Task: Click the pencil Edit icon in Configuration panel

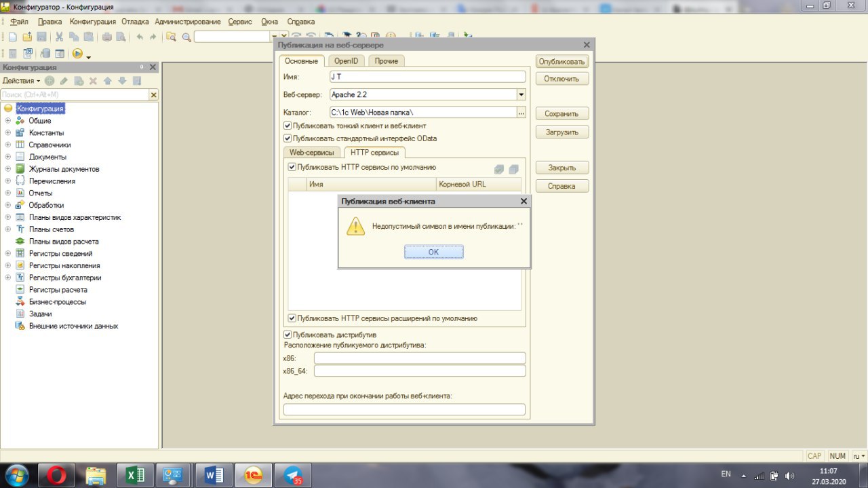Action: [x=64, y=81]
